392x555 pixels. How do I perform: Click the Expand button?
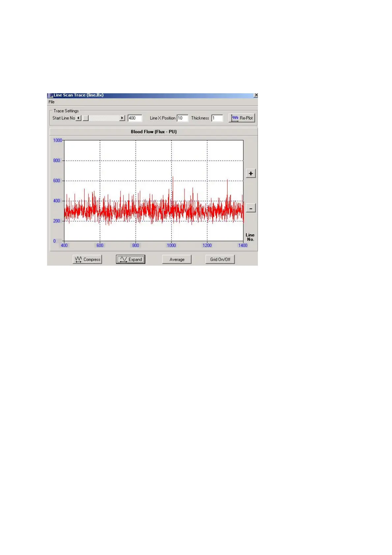(x=131, y=259)
